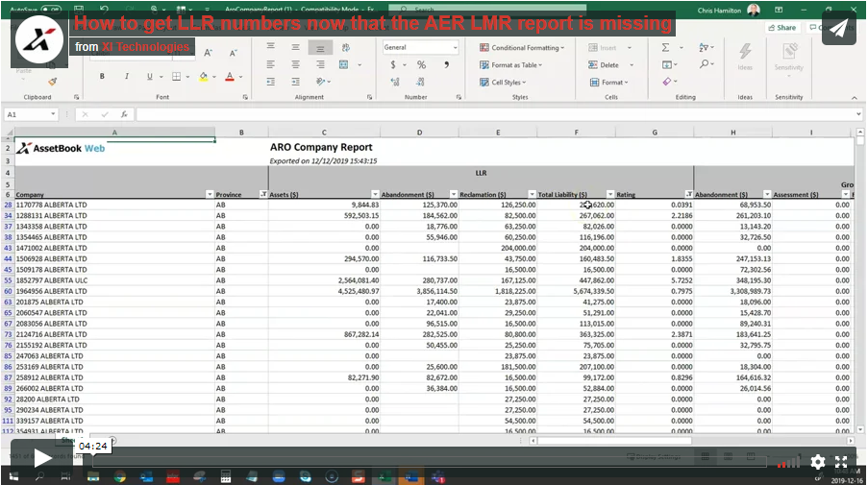The width and height of the screenshot is (868, 485).
Task: Collapse the ribbon chevron
Action: pyautogui.click(x=855, y=97)
